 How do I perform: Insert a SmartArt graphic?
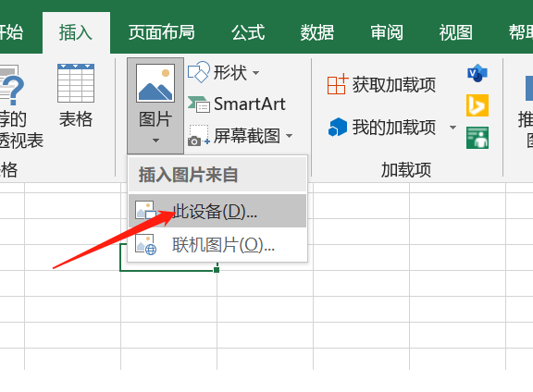pyautogui.click(x=237, y=104)
